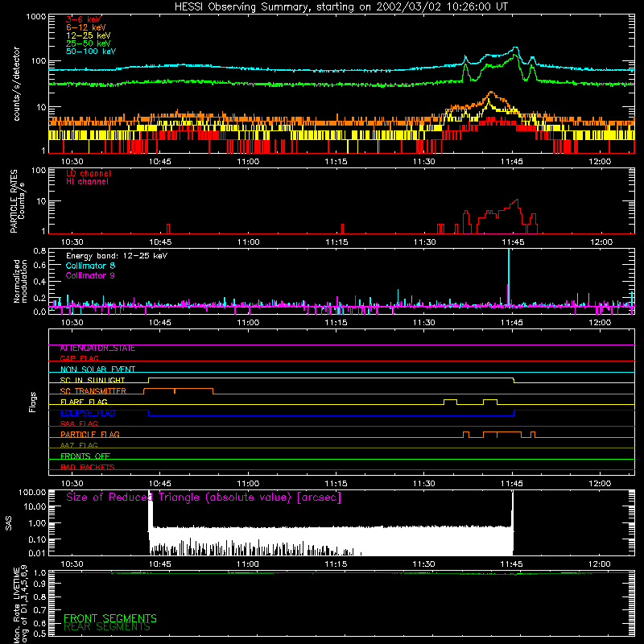Click 11:30 tick under counts panel

(x=424, y=162)
